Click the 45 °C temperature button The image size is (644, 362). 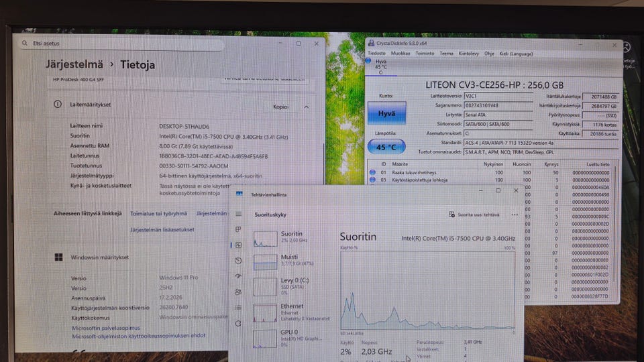(x=386, y=147)
